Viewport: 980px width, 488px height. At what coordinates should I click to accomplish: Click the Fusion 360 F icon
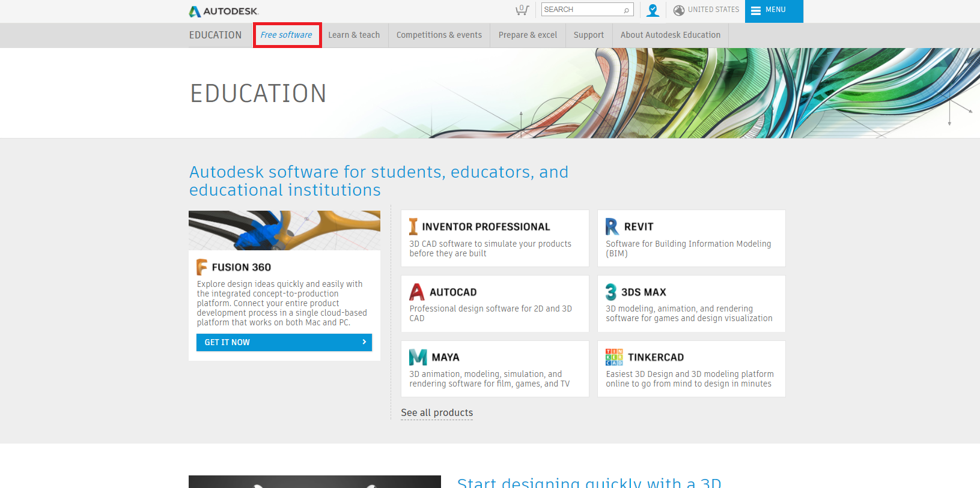point(202,267)
